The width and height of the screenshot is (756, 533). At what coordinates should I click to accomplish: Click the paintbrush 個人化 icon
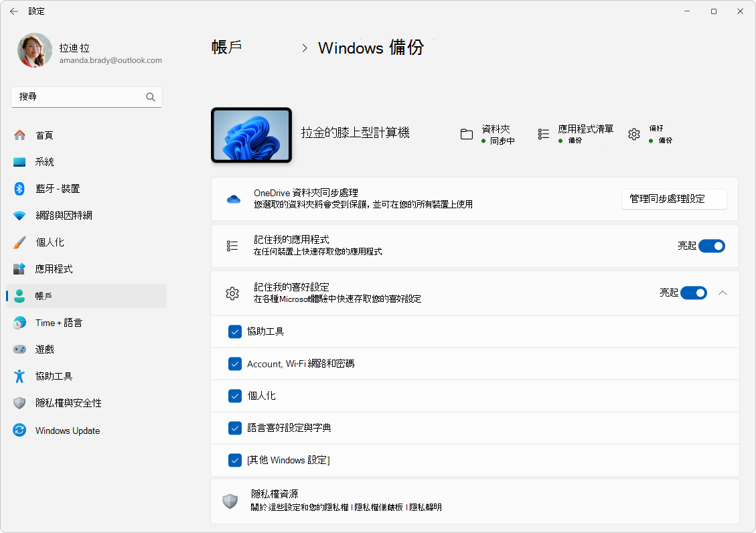coord(19,242)
